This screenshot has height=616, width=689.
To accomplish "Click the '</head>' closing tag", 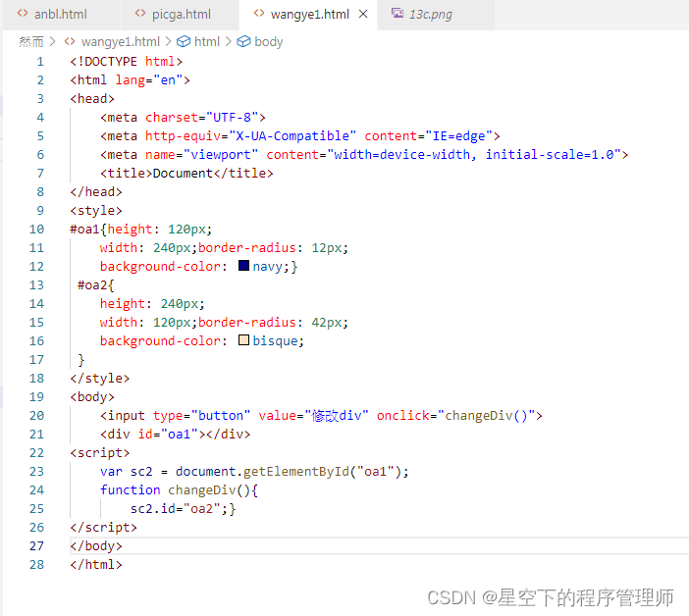I will point(96,192).
